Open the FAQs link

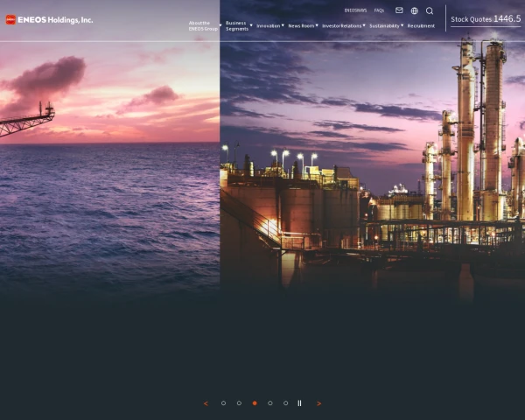pyautogui.click(x=379, y=10)
